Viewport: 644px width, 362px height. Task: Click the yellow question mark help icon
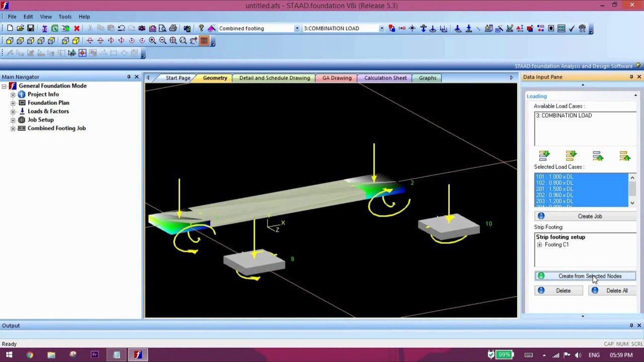click(201, 29)
